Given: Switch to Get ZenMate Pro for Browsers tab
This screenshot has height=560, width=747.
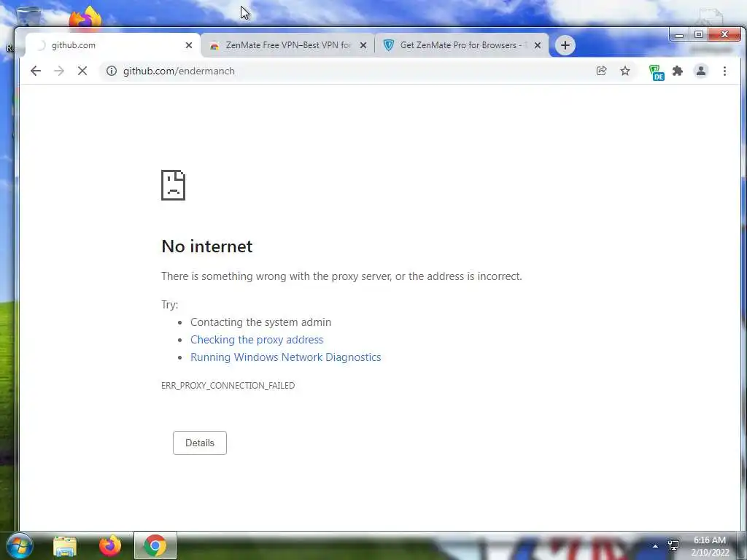Looking at the screenshot, I should pos(462,45).
